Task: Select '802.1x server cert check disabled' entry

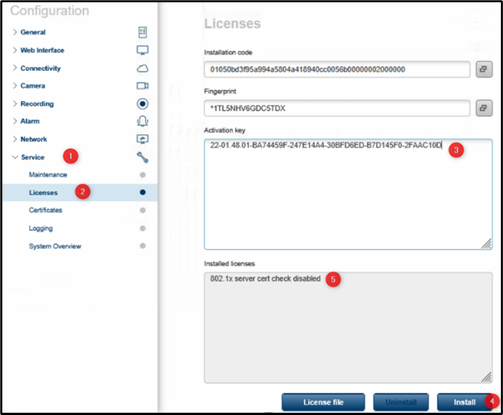Action: point(265,279)
